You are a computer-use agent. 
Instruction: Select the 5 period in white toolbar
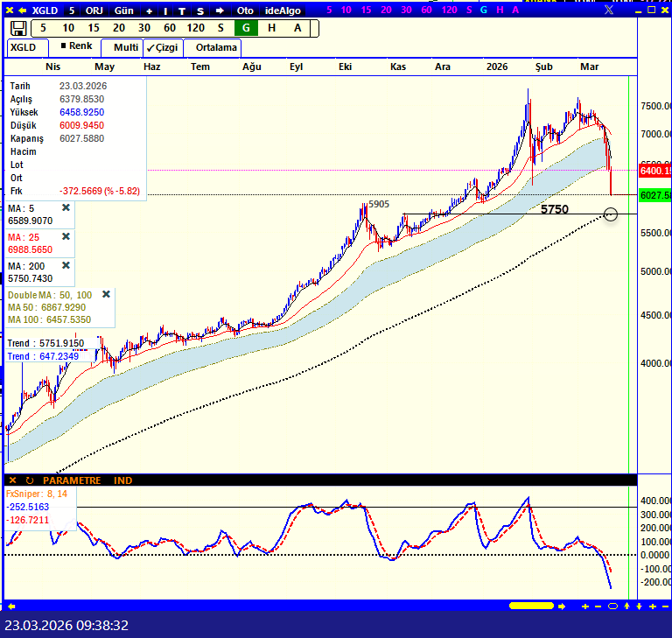click(43, 28)
